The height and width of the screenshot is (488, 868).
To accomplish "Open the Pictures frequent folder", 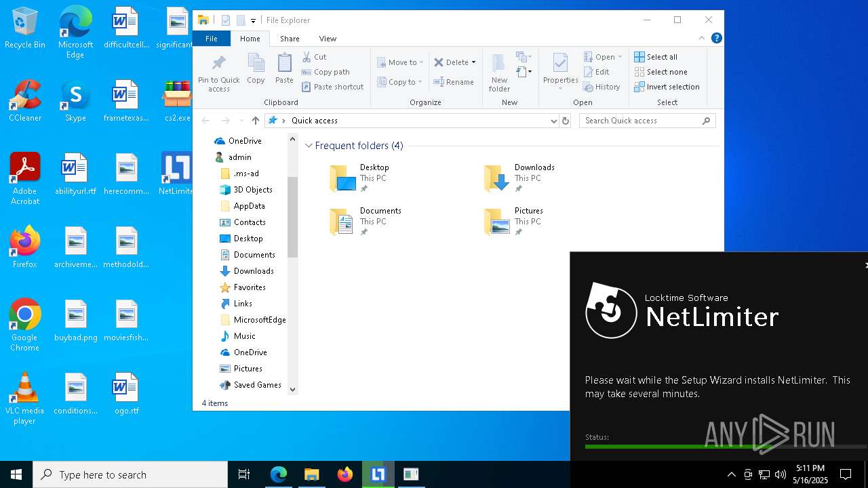I will (514, 222).
